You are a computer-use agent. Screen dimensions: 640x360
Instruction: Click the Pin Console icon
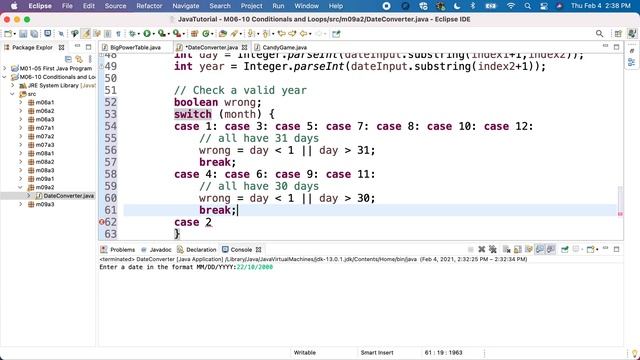point(564,249)
